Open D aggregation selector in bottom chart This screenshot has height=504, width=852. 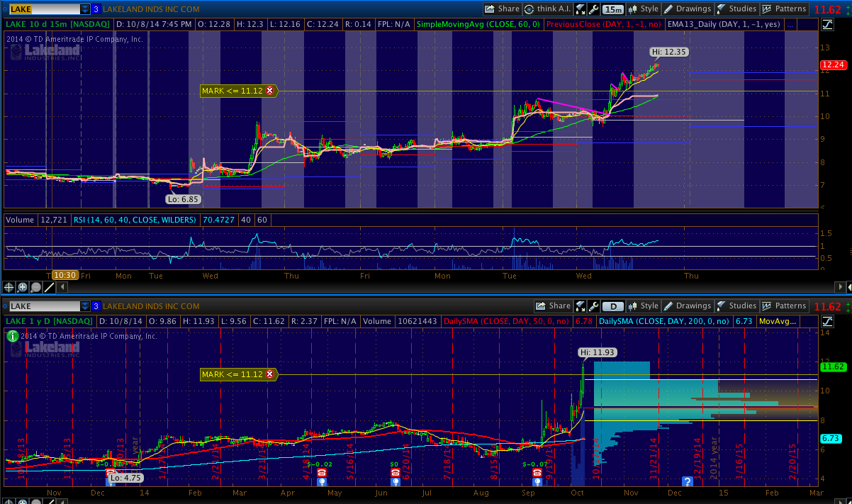click(614, 306)
